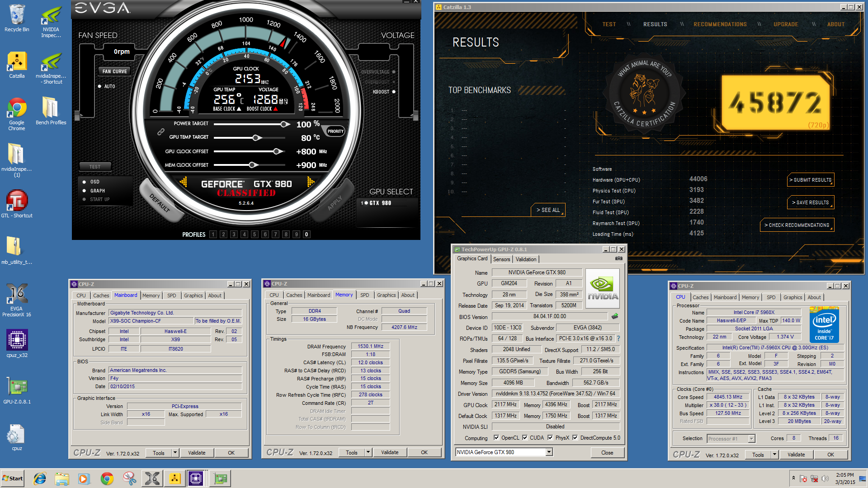Switch to the EVGA PrecisionX taskbar icon
This screenshot has width=868, height=488.
coord(152,479)
